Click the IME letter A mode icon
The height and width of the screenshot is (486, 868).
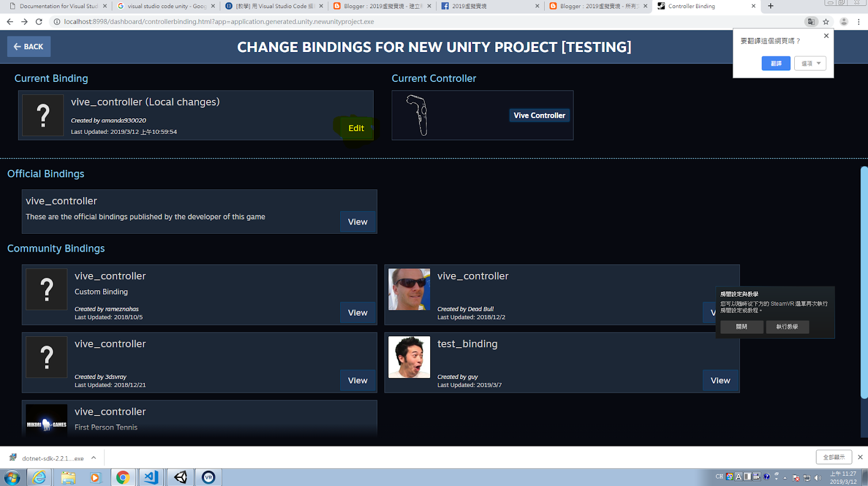pos(738,477)
